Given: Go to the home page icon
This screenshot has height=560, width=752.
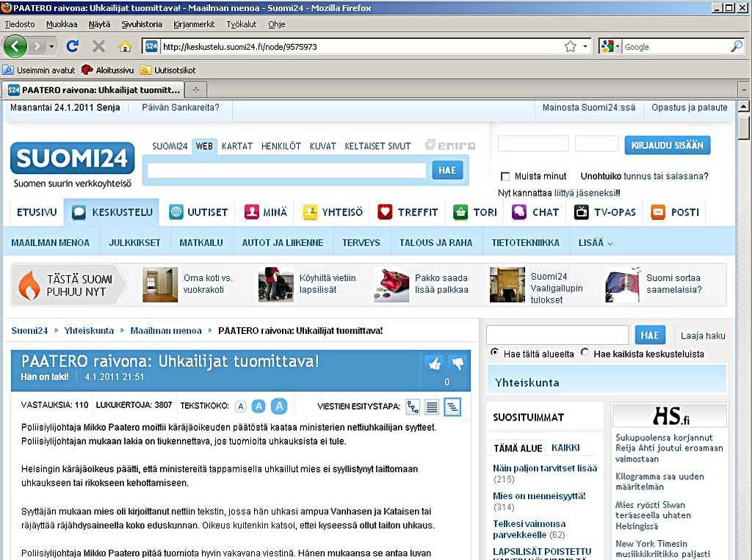Looking at the screenshot, I should [x=125, y=46].
